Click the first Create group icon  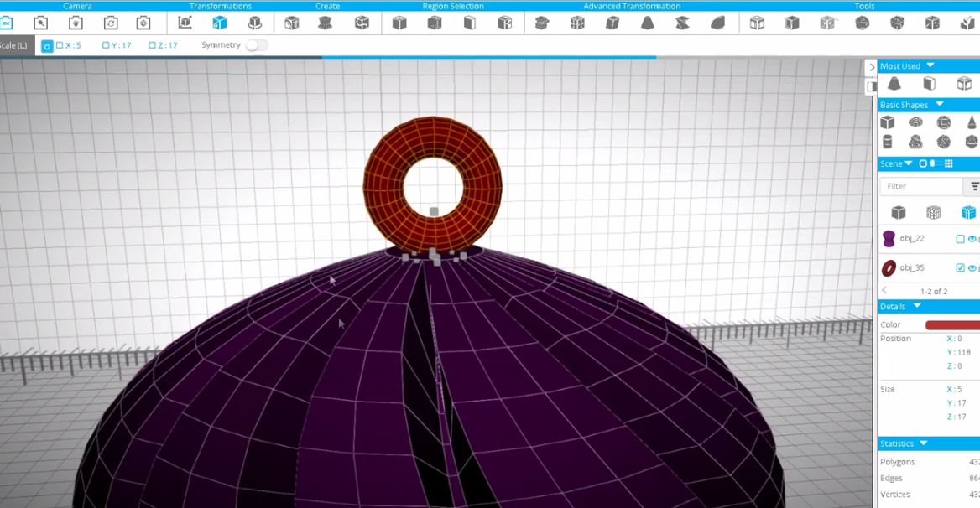point(291,23)
